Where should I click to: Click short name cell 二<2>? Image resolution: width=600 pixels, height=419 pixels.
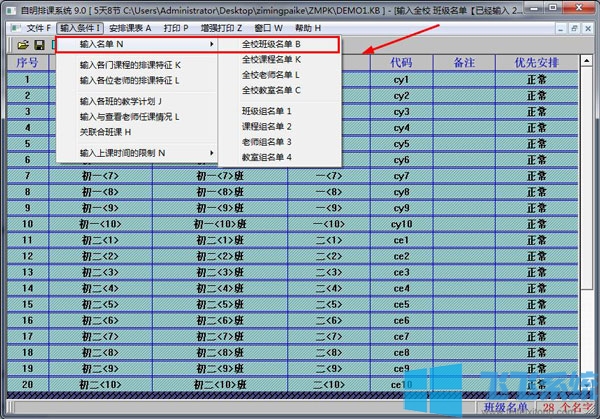coord(329,256)
